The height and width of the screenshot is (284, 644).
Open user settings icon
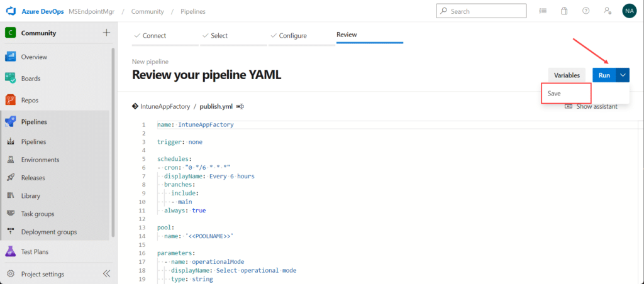608,11
